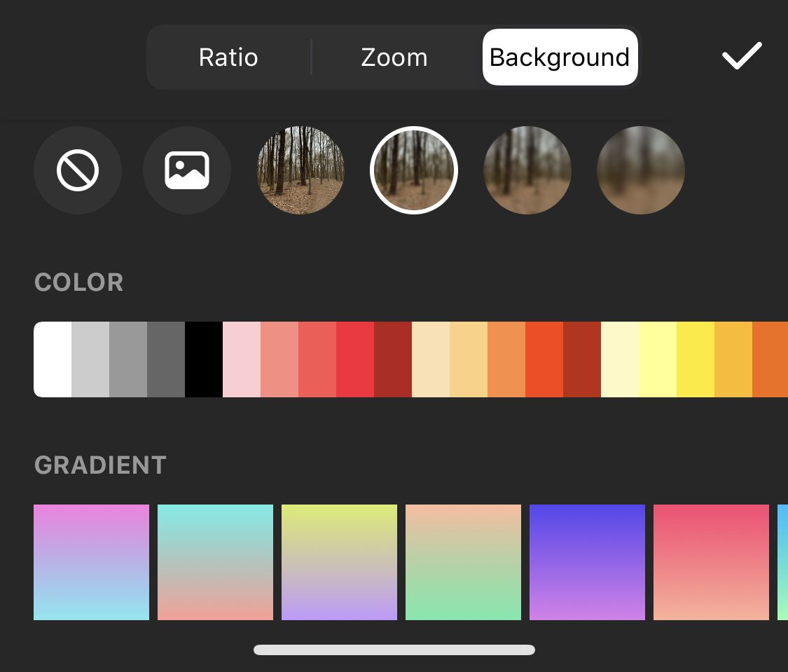Select the Background tab

click(560, 57)
